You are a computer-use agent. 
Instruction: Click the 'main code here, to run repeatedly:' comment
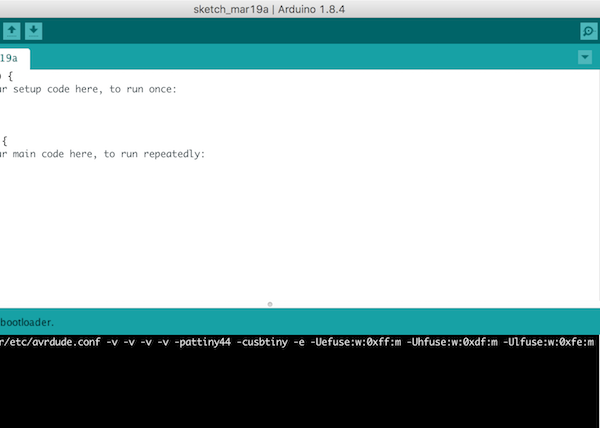click(x=109, y=154)
